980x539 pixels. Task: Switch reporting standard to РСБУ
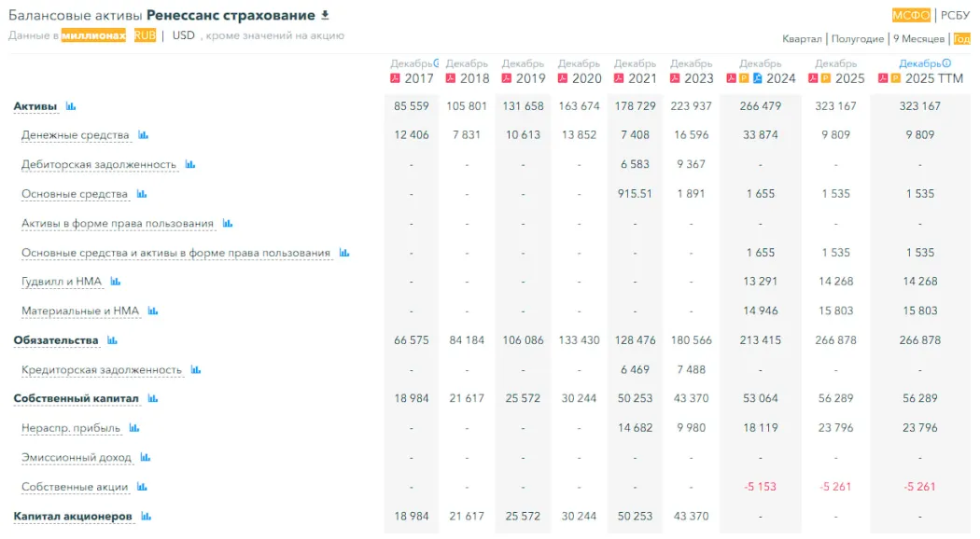pos(955,15)
